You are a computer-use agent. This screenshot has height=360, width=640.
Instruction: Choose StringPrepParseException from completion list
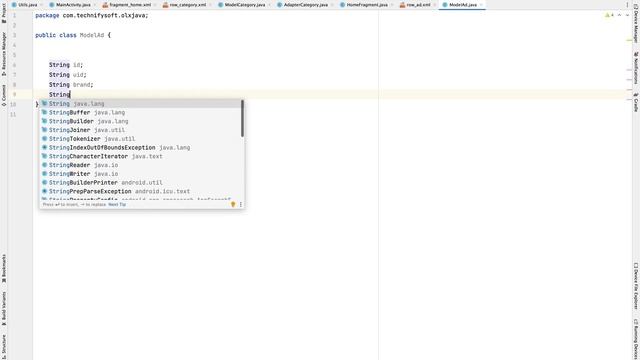pyautogui.click(x=141, y=191)
